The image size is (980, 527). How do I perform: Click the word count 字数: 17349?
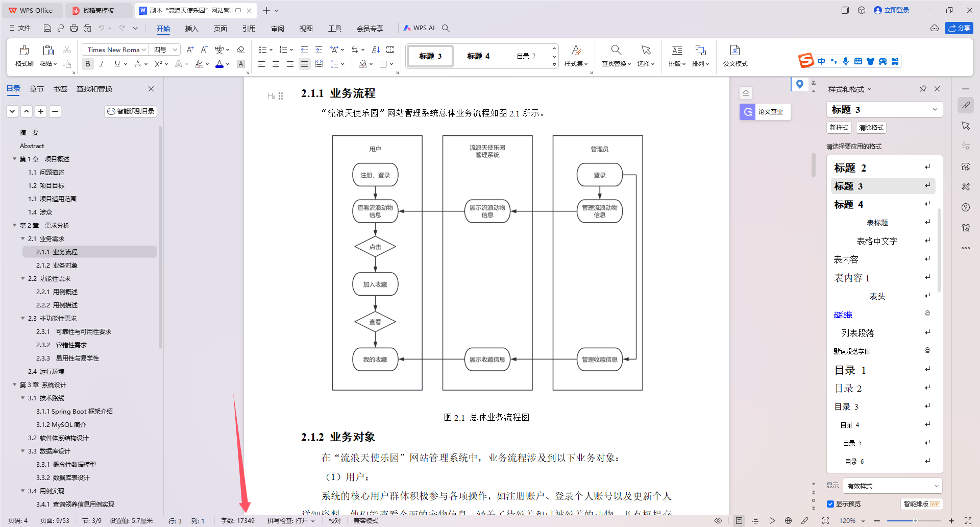point(237,521)
